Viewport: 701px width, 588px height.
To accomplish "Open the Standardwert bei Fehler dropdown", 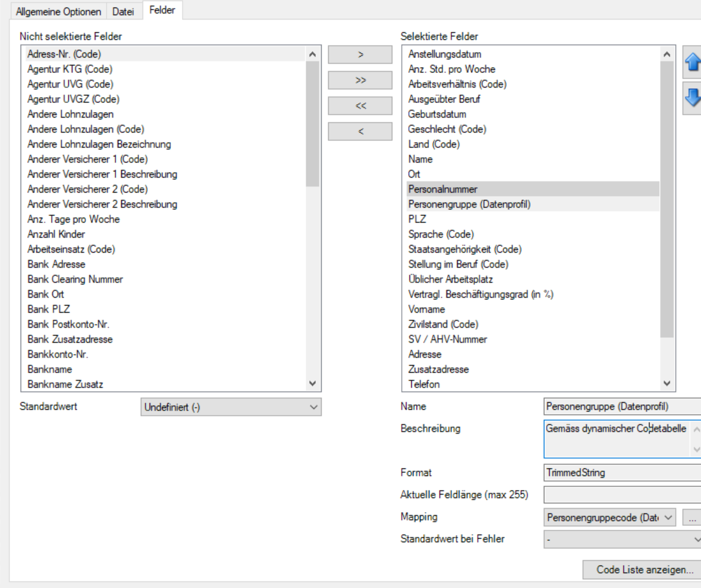I will pos(622,539).
